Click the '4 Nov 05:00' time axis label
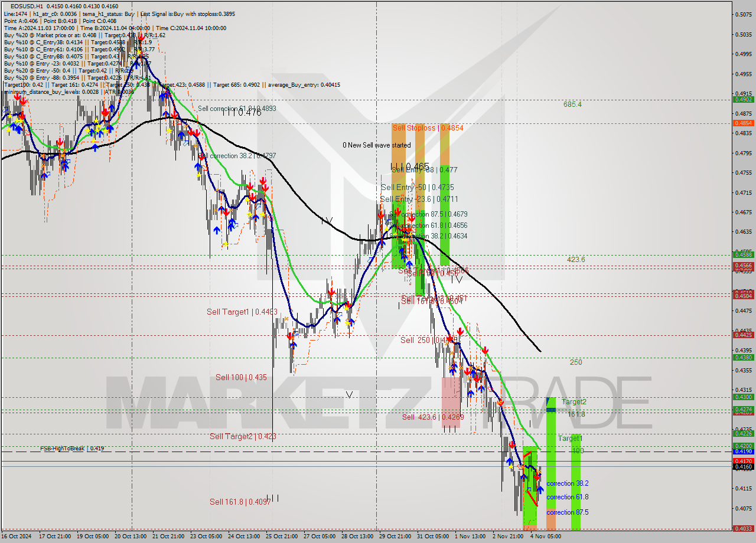 click(x=546, y=537)
